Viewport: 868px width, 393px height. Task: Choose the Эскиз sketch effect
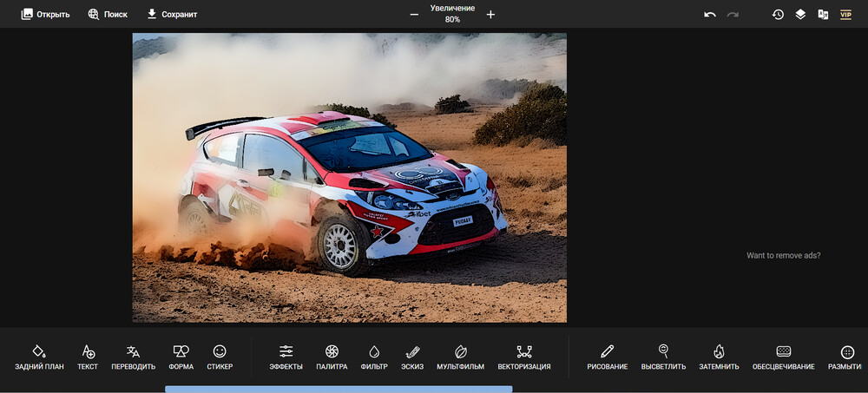point(412,357)
